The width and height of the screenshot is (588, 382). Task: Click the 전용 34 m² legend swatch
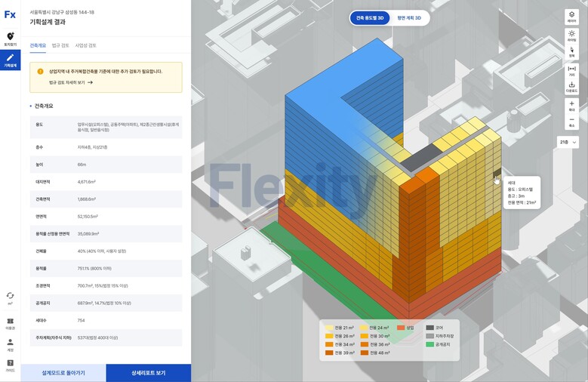coord(329,344)
